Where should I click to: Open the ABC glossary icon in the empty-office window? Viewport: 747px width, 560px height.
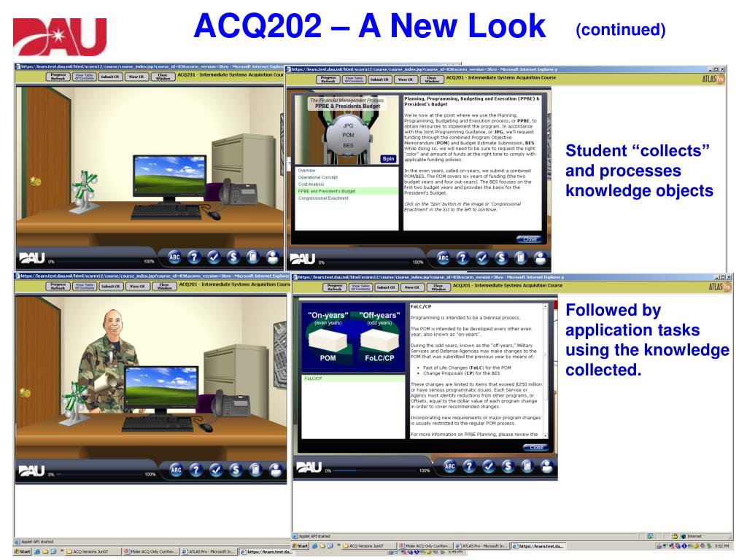pos(174,257)
